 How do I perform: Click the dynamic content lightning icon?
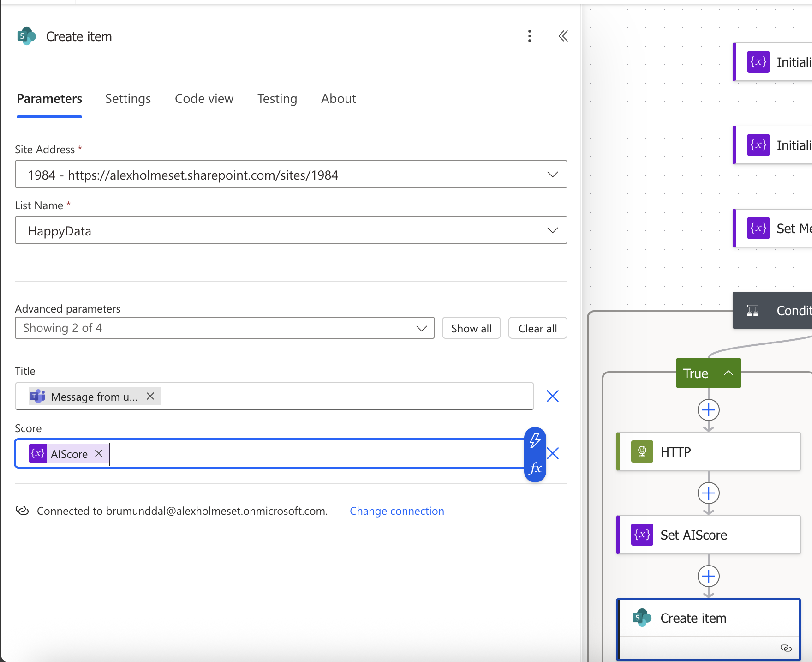(x=535, y=440)
